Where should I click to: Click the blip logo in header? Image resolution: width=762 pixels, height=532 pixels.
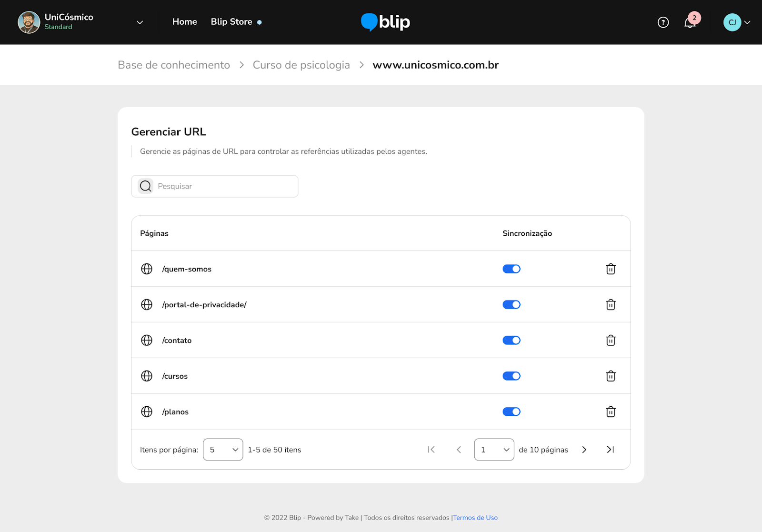click(x=385, y=22)
